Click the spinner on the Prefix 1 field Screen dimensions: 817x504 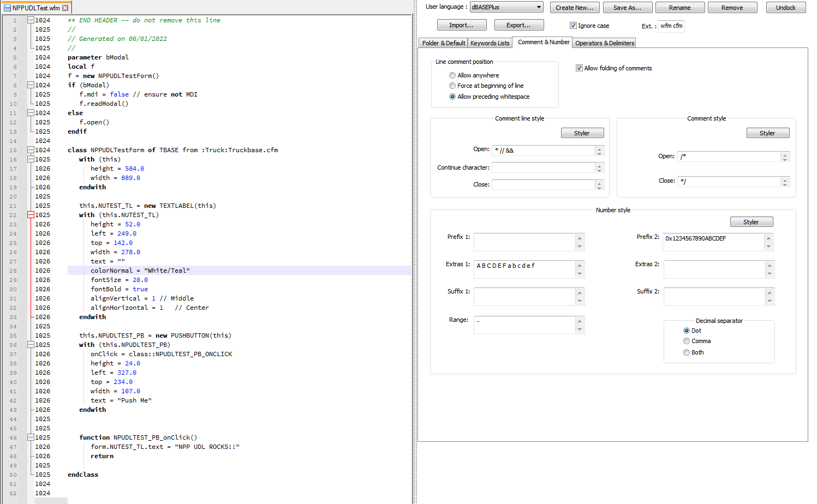(x=580, y=242)
